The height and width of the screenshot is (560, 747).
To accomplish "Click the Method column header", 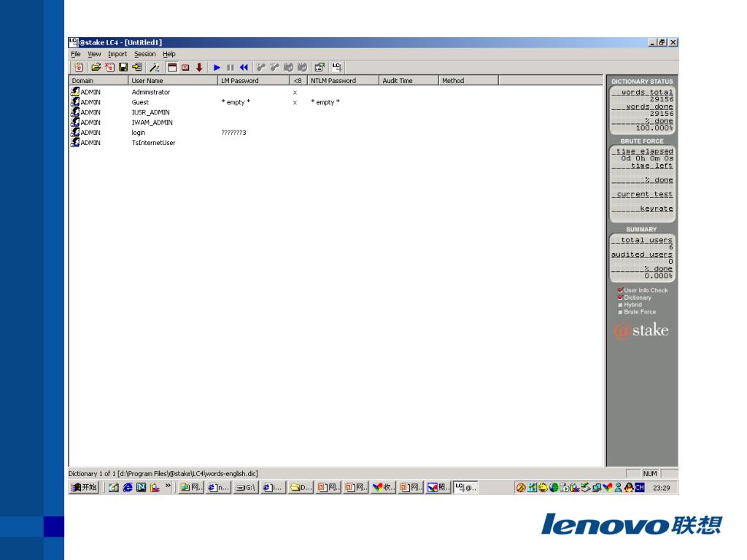I will pos(468,80).
